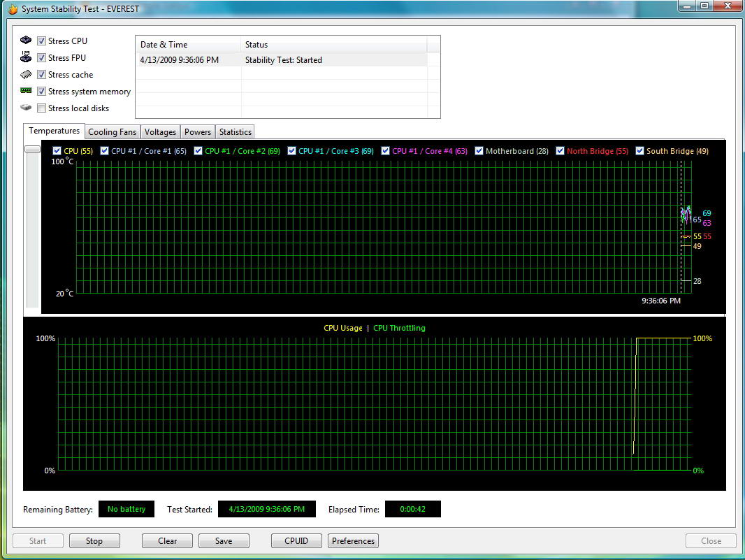Click the 'No battery' status field
745x560 pixels.
point(126,509)
